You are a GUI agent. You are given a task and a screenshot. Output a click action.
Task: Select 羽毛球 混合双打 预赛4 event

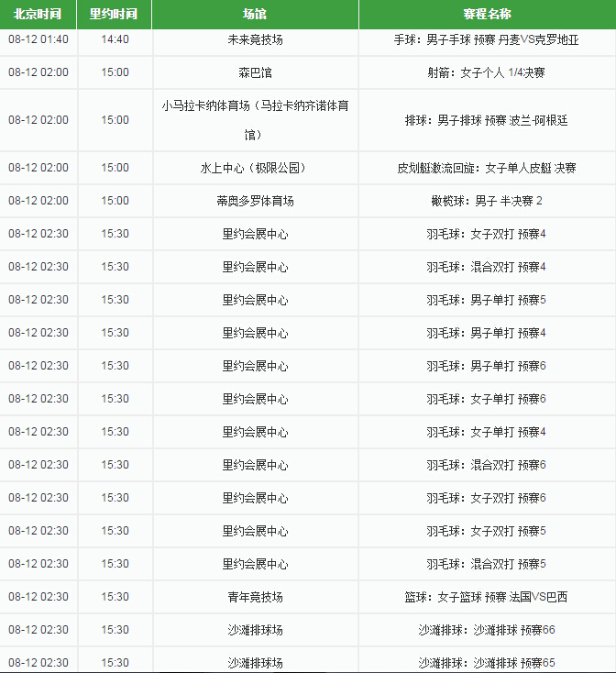(487, 267)
